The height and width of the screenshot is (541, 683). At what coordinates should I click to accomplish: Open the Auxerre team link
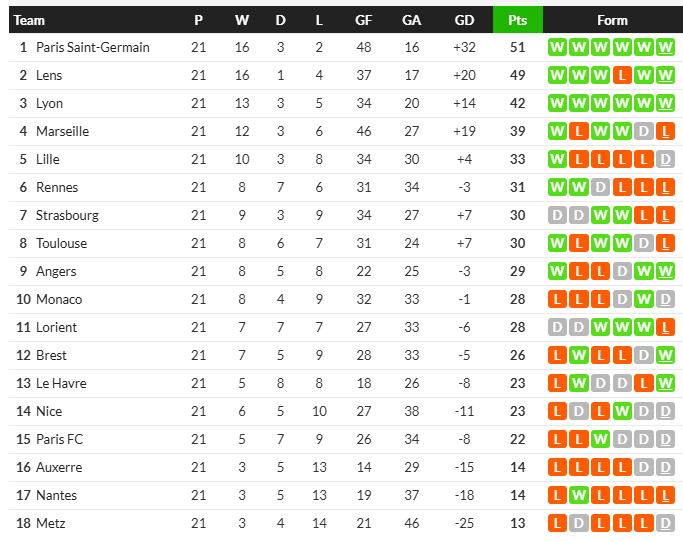[59, 467]
